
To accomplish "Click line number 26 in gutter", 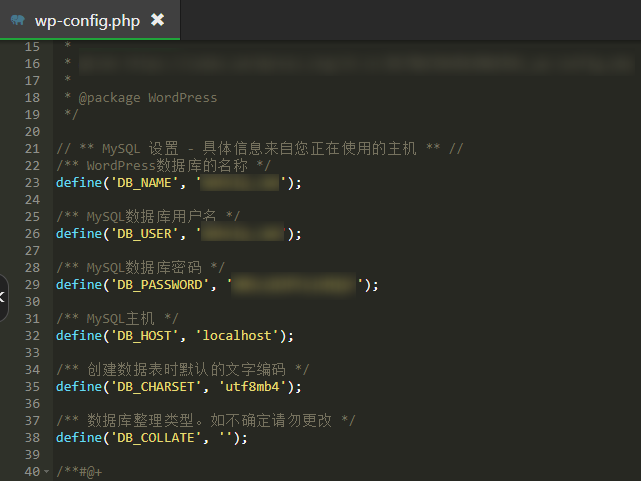I will [x=32, y=234].
